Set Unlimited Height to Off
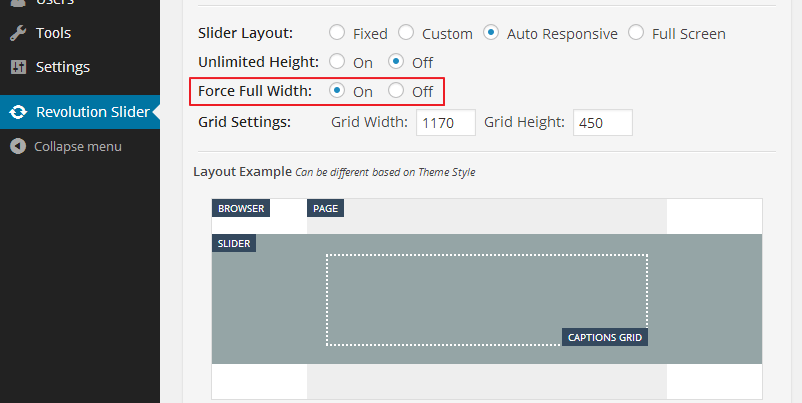Screen dimensions: 802x403 tap(397, 62)
